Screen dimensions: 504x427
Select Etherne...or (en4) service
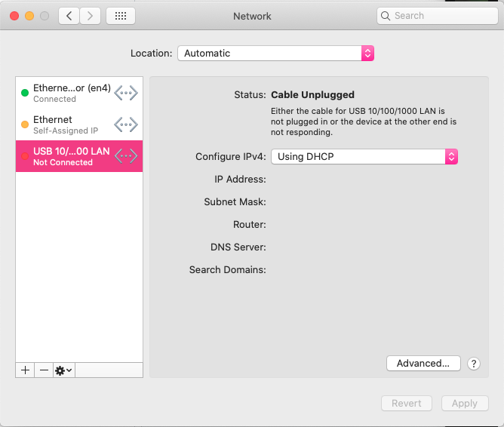(x=79, y=93)
